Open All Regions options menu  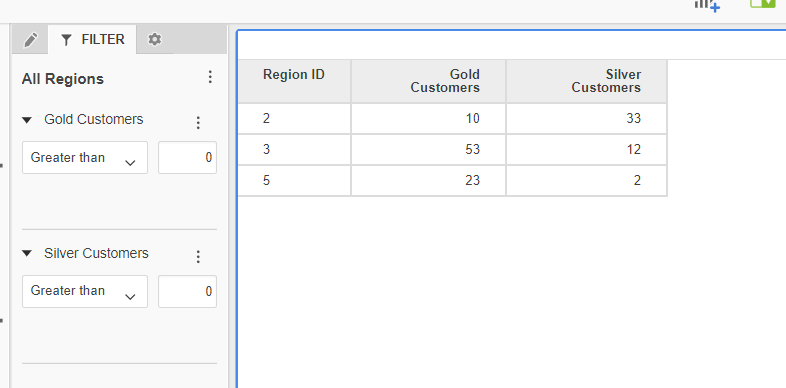coord(210,77)
